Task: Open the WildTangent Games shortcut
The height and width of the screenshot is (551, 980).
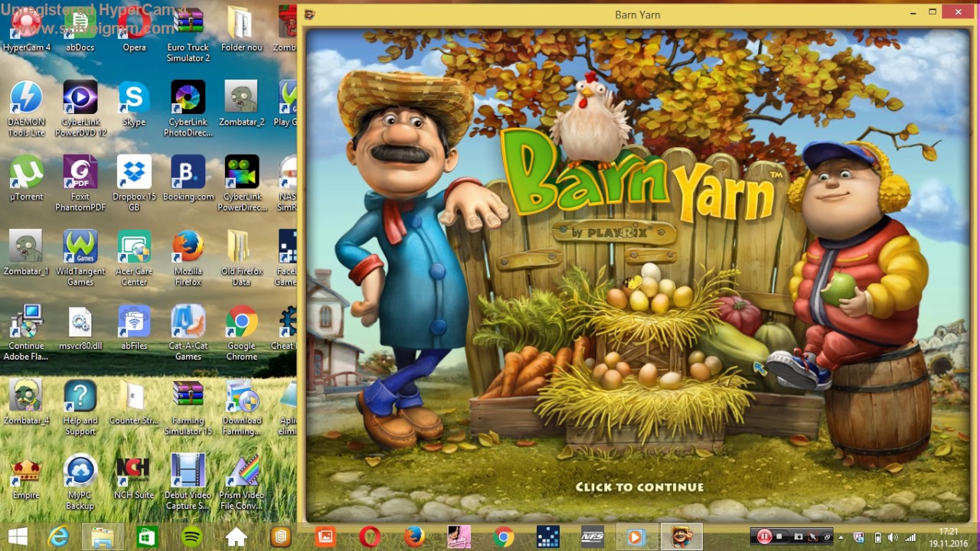Action: 80,258
